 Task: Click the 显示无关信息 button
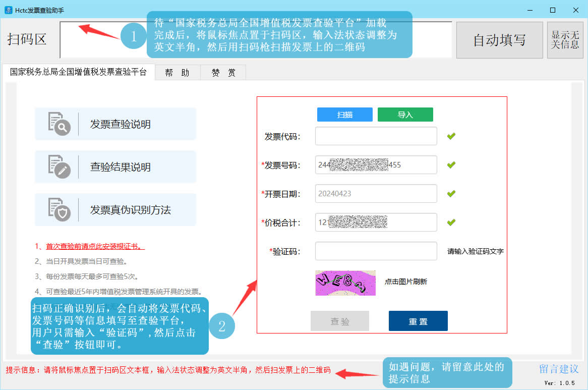(565, 40)
